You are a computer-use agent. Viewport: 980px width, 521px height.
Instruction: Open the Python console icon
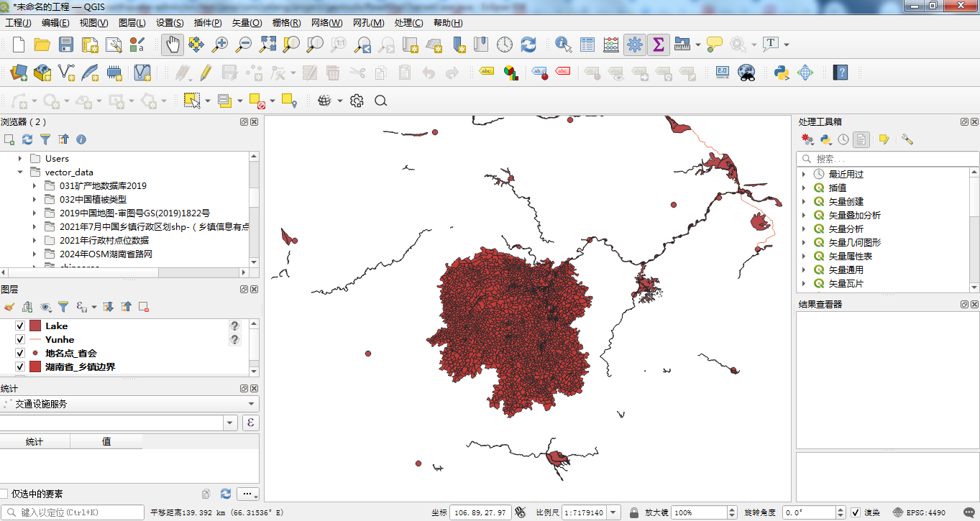(x=782, y=73)
